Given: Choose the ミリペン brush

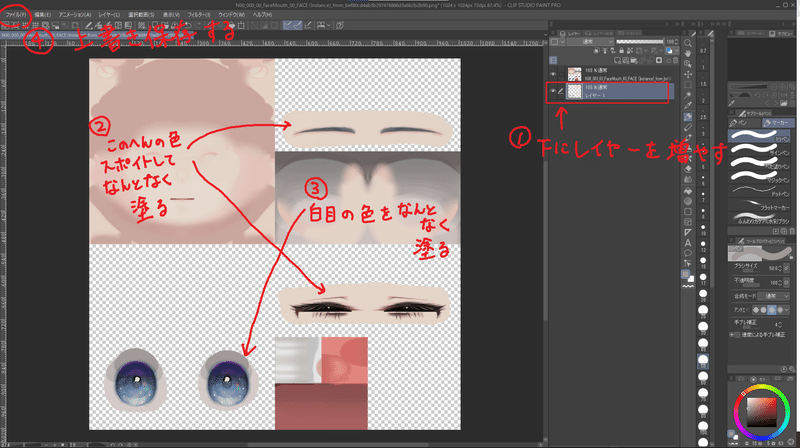Looking at the screenshot, I should click(x=759, y=135).
